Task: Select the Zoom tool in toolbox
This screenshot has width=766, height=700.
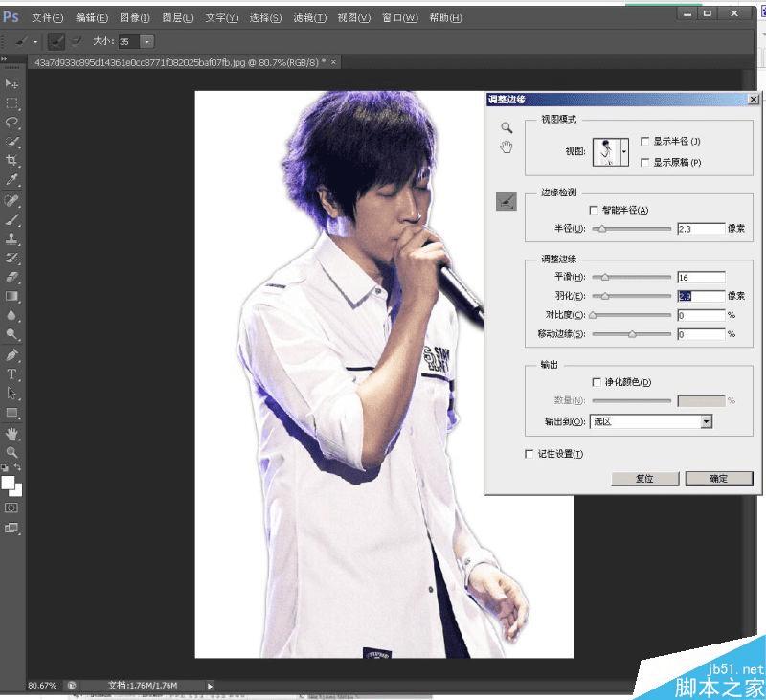Action: pos(11,452)
